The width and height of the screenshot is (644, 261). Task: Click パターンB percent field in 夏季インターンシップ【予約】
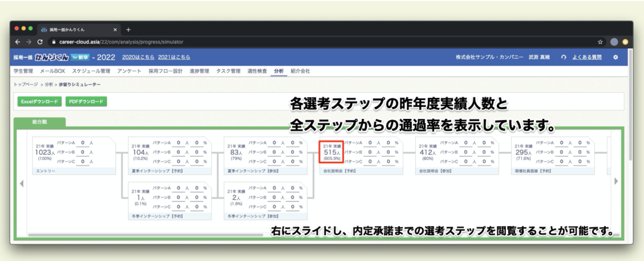pyautogui.click(x=196, y=152)
